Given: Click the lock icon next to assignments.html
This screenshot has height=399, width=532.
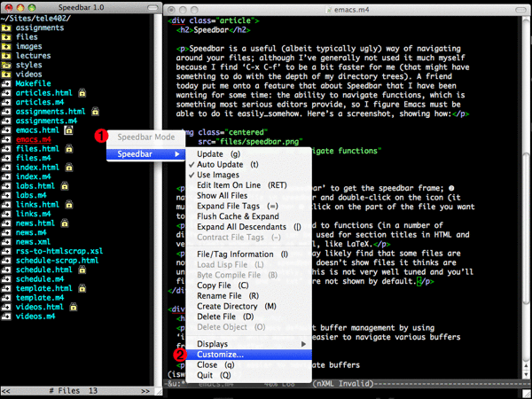Looking at the screenshot, I should click(x=96, y=112).
